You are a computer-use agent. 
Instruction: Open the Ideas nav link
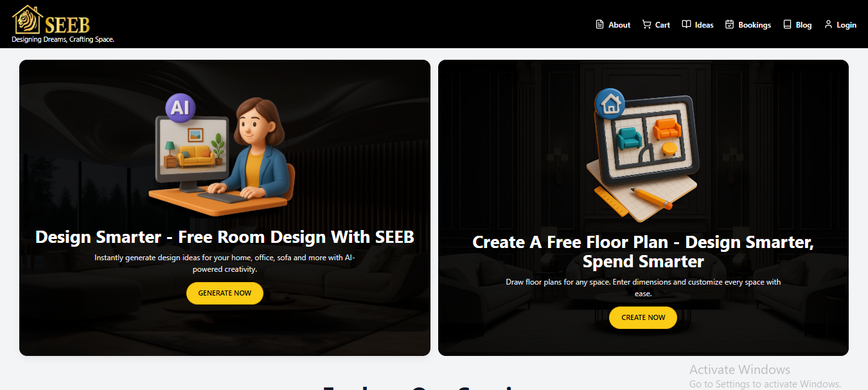(x=704, y=25)
